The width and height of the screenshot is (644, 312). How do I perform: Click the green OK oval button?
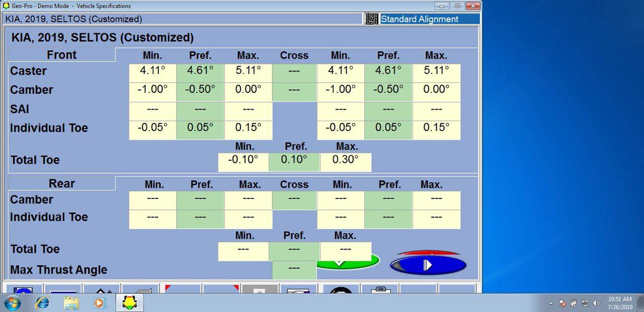(x=348, y=261)
